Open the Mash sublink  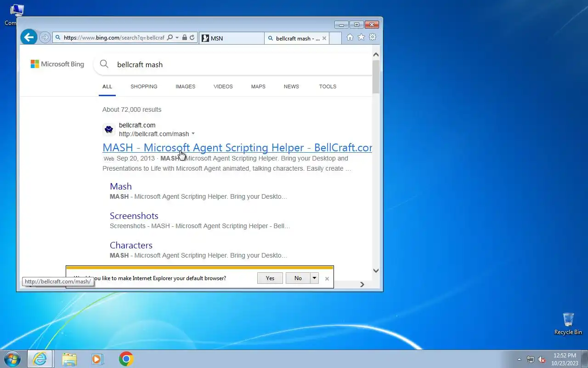click(x=121, y=186)
